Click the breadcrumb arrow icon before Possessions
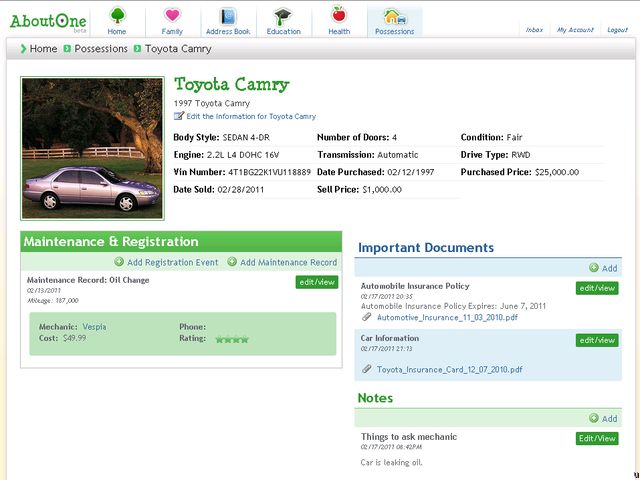This screenshot has width=640, height=480. click(67, 49)
